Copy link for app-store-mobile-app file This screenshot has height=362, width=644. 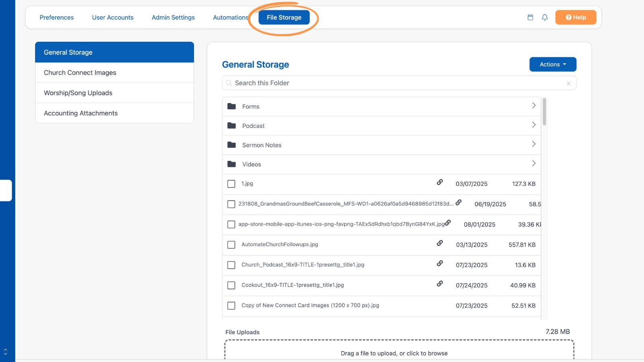(x=448, y=222)
